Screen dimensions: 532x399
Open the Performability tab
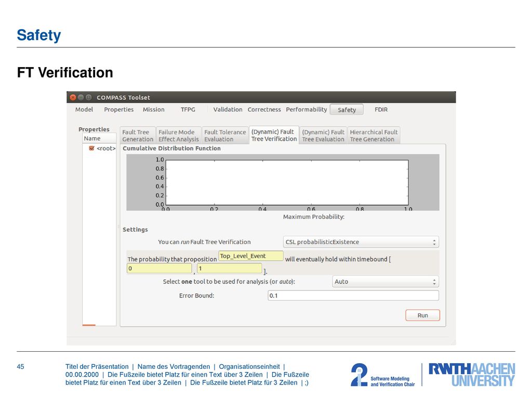pos(307,109)
